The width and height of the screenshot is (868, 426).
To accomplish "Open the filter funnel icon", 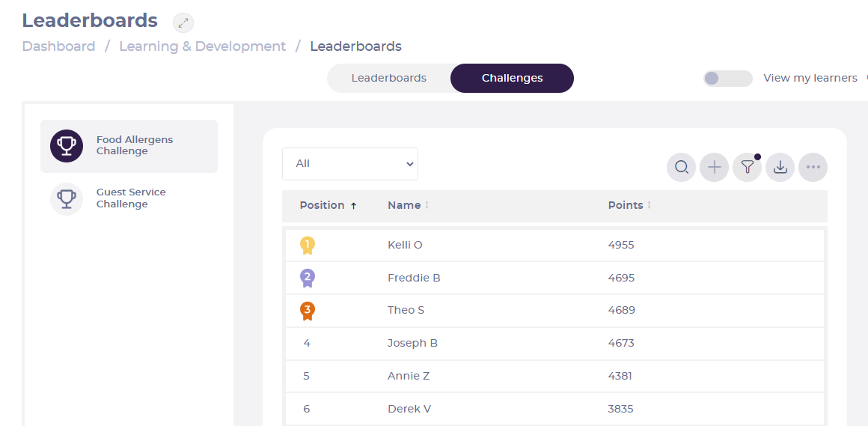I will [748, 167].
